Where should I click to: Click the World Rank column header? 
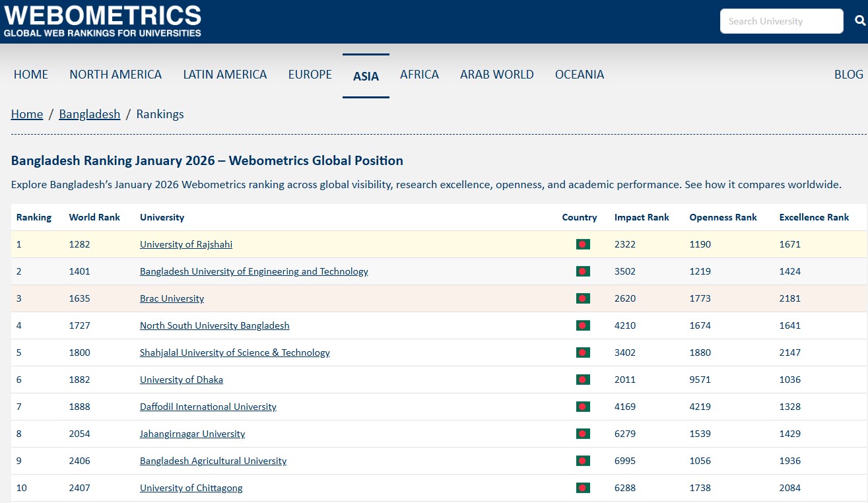coord(94,217)
